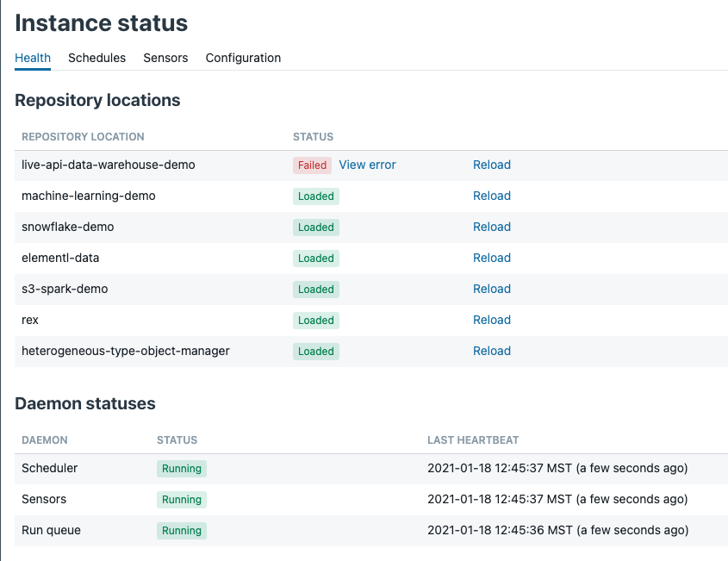The image size is (728, 561).
Task: Click the Repository Location column header
Action: point(83,137)
